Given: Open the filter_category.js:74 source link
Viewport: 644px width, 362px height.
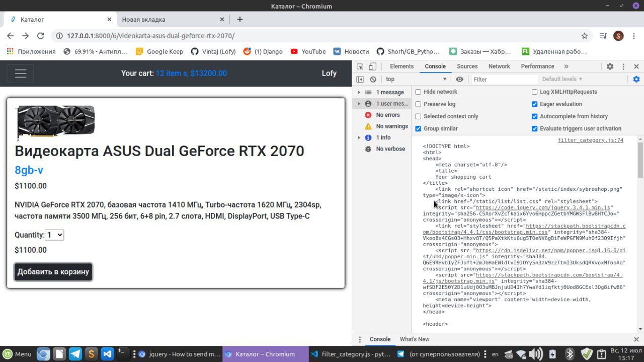Looking at the screenshot, I should (x=590, y=140).
